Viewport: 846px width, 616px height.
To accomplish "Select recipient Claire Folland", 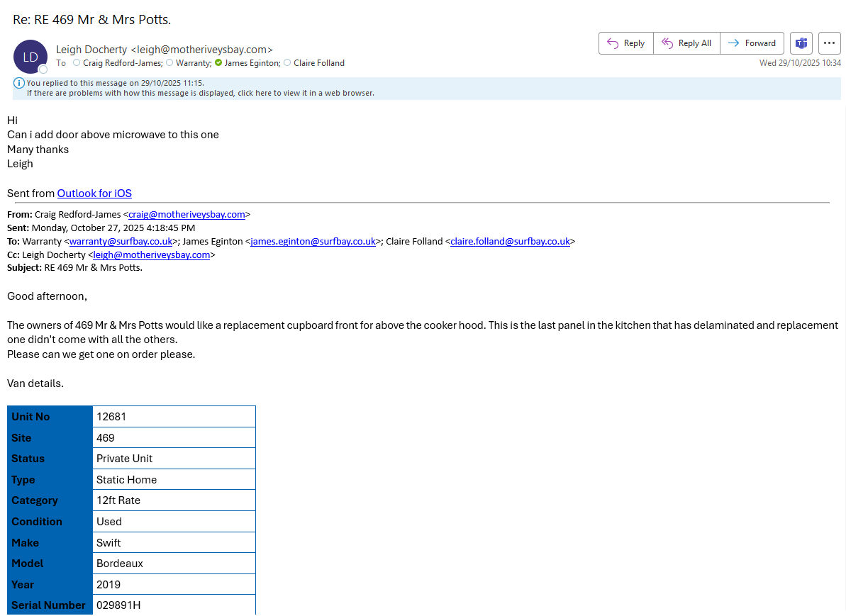I will [x=319, y=63].
